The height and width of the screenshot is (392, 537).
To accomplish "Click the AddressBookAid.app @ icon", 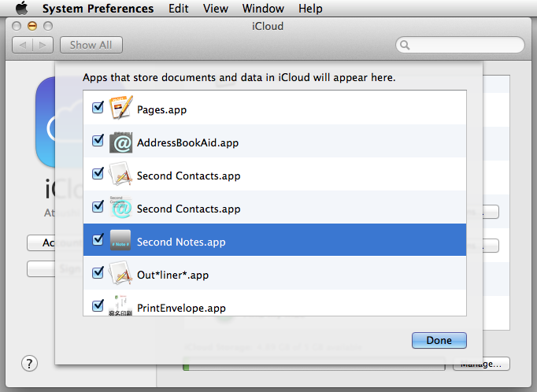I will click(x=120, y=142).
